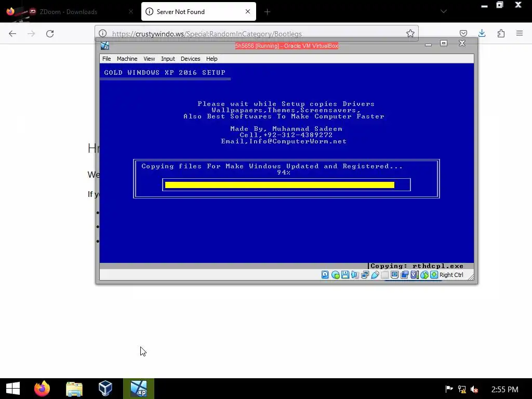This screenshot has width=532, height=399.
Task: Open a new Firefox tab
Action: click(x=268, y=12)
